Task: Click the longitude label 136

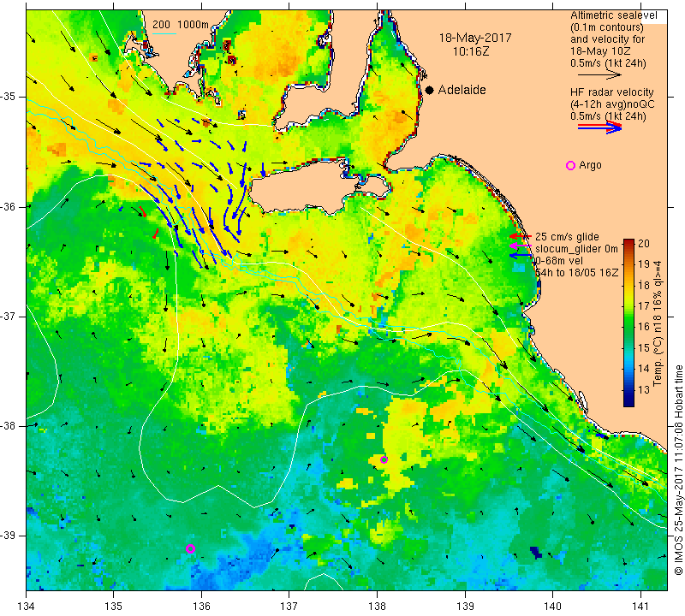Action: pos(201,607)
